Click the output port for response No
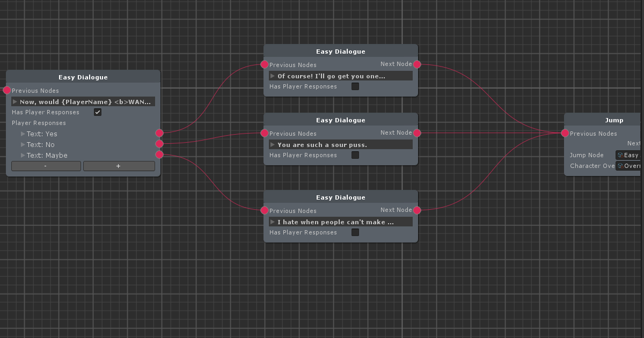 click(159, 144)
